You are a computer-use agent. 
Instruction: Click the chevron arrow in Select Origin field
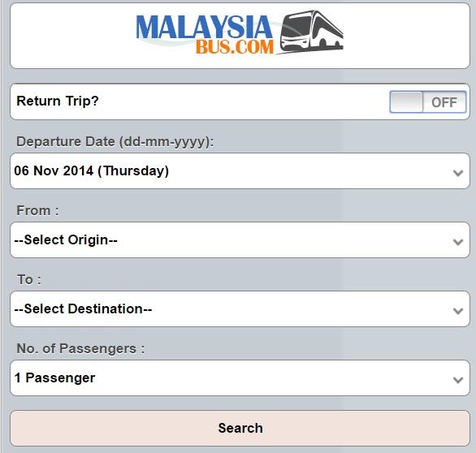[x=458, y=242]
